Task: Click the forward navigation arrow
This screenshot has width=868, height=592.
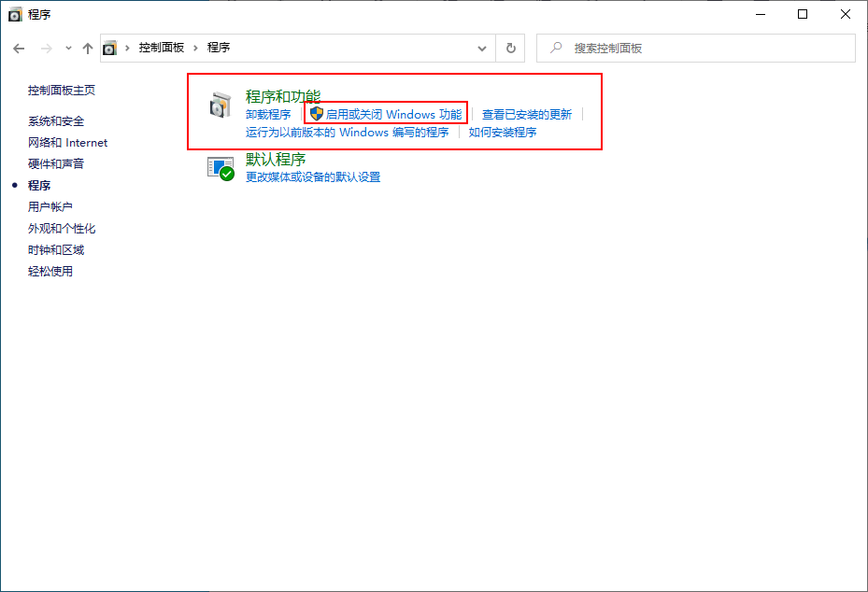Action: pyautogui.click(x=47, y=49)
